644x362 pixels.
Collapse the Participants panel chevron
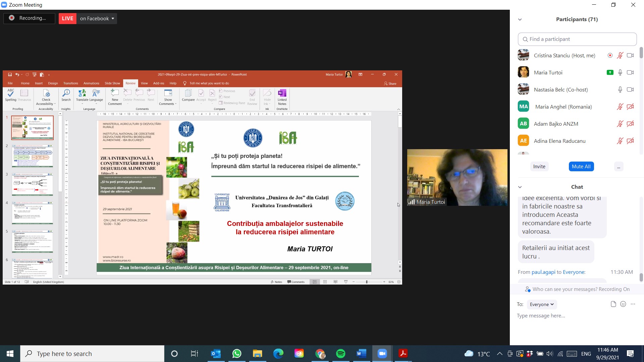click(520, 19)
